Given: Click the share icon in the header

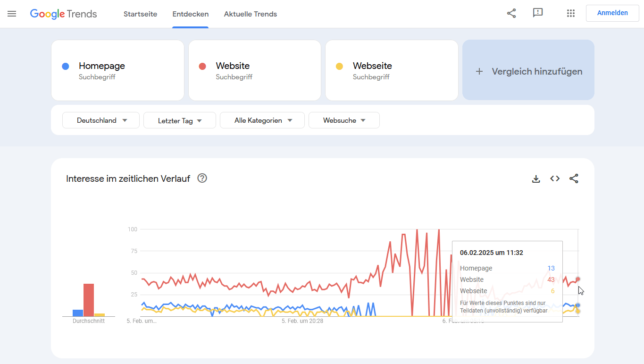Looking at the screenshot, I should pos(511,13).
